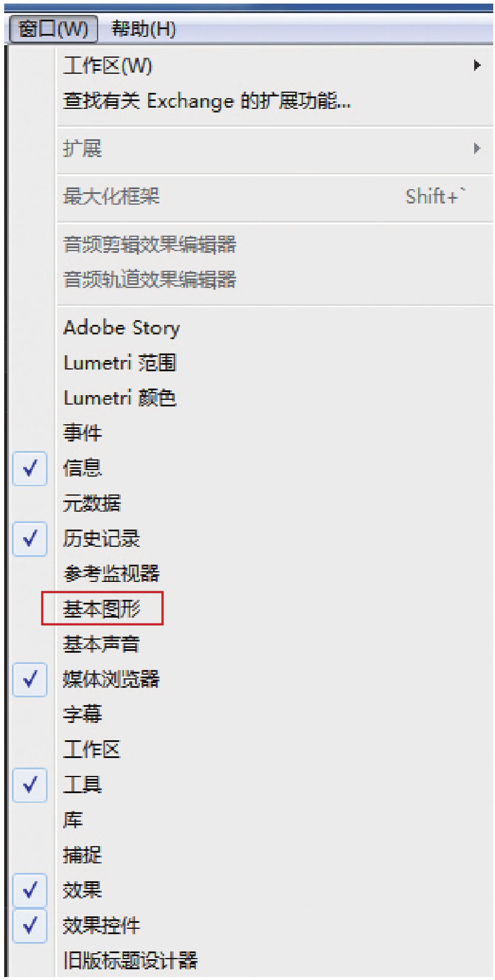Screen dimensions: 495x980
Task: Uncheck the 历史记录 panel checkmark
Action: tap(30, 538)
